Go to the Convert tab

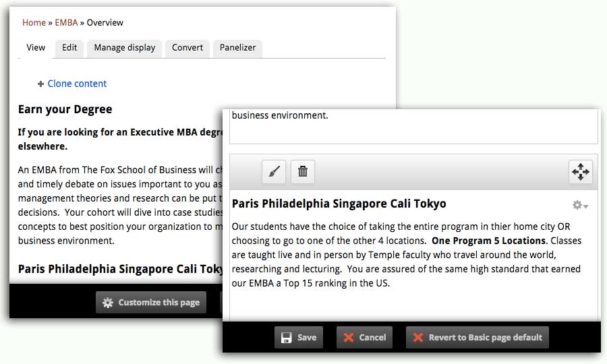[187, 48]
